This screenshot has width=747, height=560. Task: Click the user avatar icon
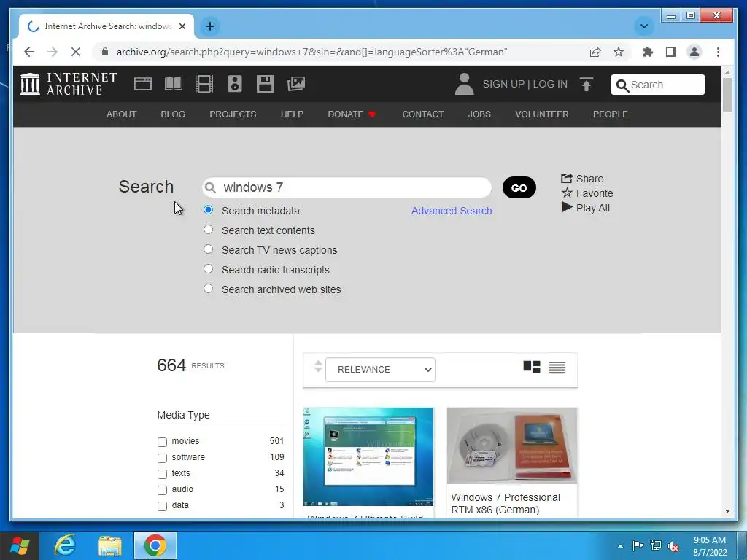[464, 84]
